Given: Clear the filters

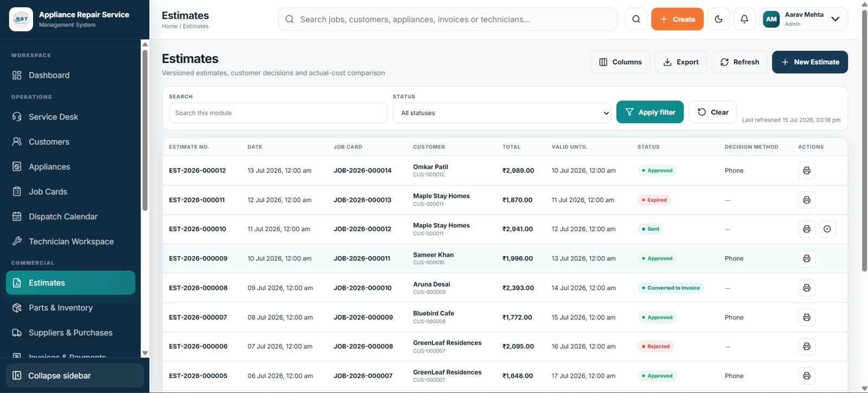Looking at the screenshot, I should tap(713, 112).
